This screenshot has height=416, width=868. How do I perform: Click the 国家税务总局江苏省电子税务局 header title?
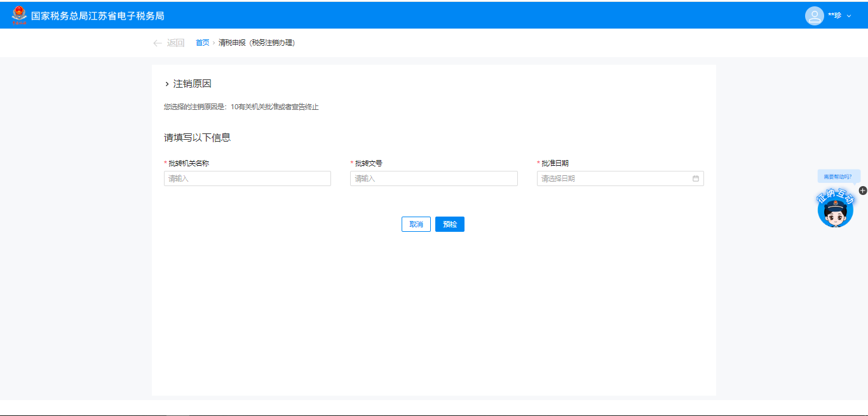(x=97, y=15)
